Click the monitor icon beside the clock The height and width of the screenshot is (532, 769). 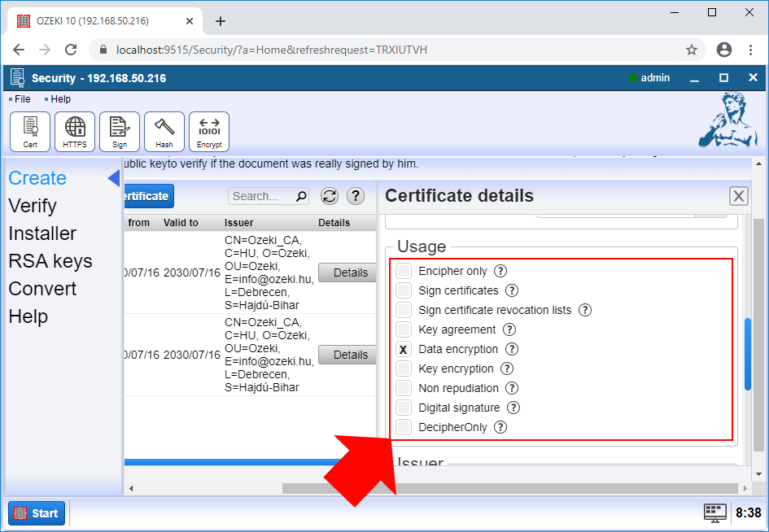pos(715,512)
